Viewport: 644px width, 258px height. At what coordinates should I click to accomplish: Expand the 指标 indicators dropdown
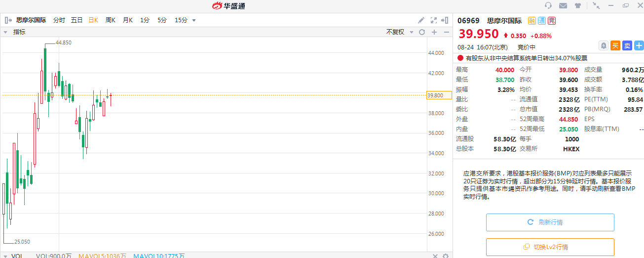(6, 32)
